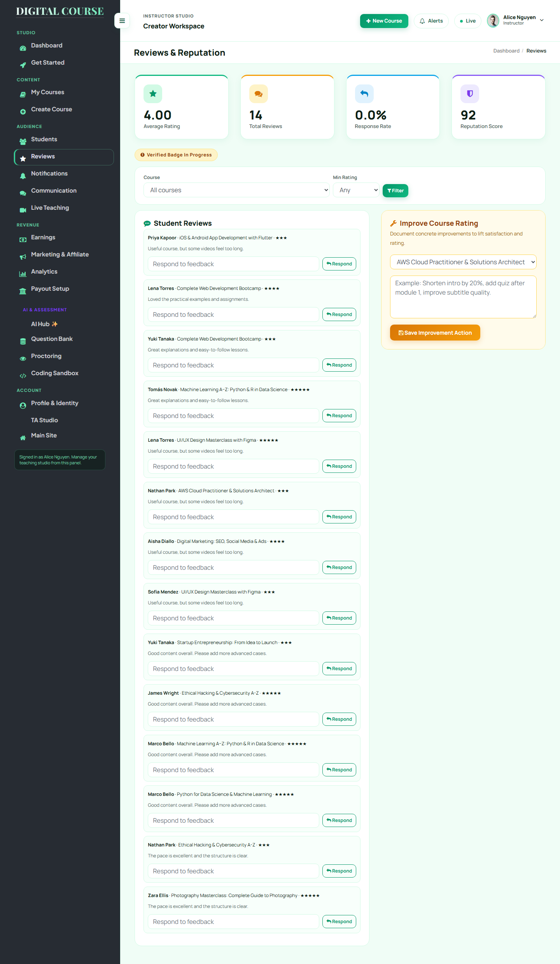The width and height of the screenshot is (560, 964).
Task: Open the All courses dropdown
Action: (236, 190)
